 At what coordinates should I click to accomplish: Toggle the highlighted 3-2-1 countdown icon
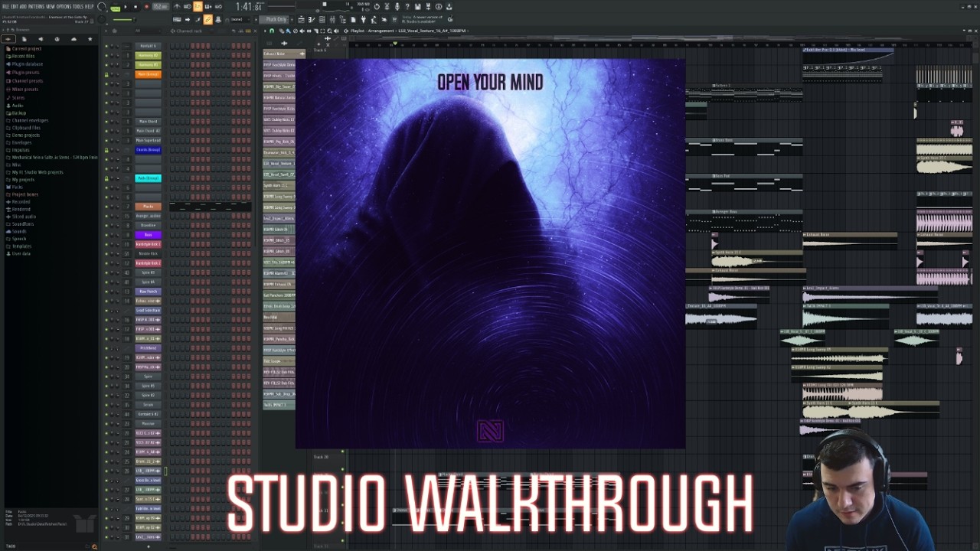[x=198, y=7]
